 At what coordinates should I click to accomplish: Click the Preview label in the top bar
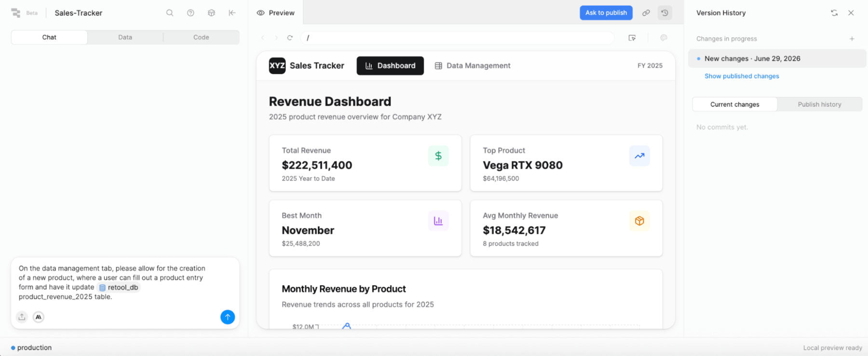point(282,13)
